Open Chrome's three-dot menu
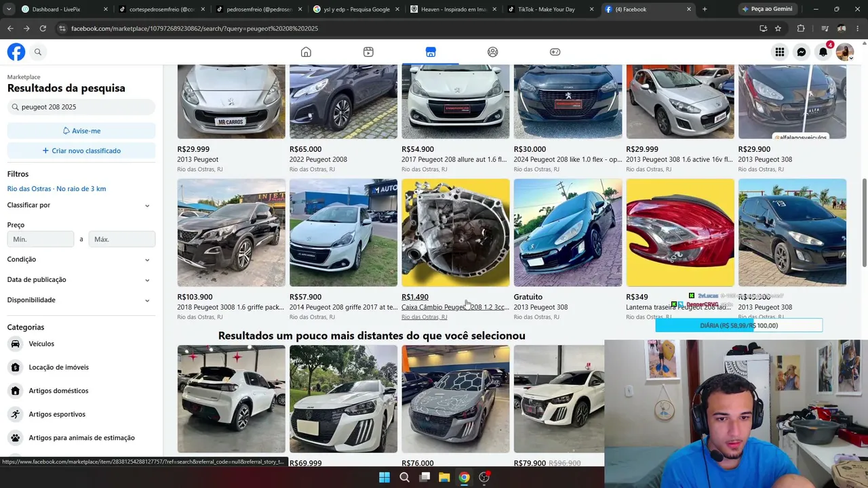The image size is (868, 488). tap(858, 28)
